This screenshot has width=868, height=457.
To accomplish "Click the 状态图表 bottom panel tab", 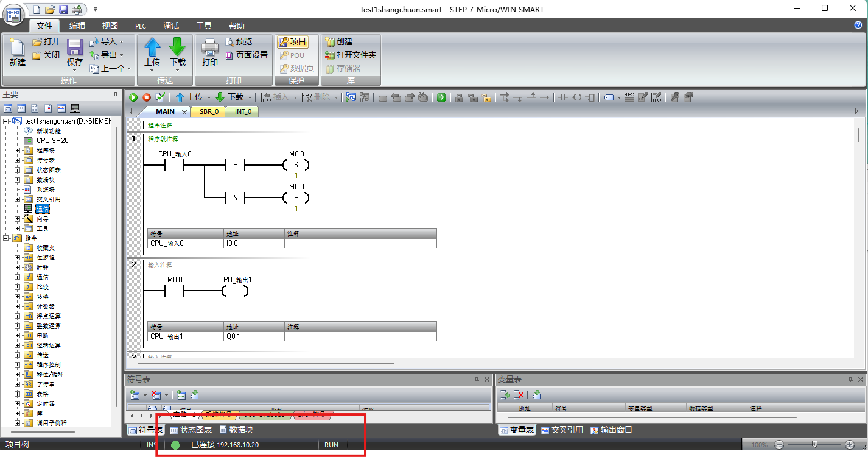I will click(191, 430).
